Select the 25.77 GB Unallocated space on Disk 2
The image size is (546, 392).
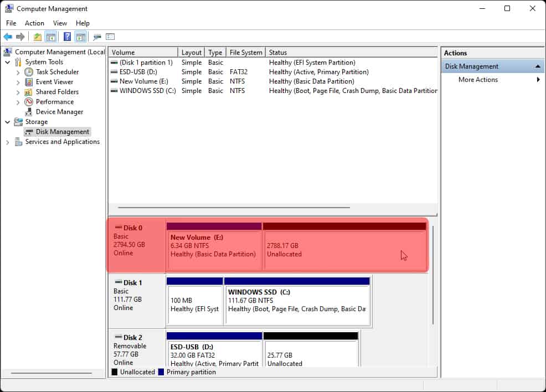point(311,349)
